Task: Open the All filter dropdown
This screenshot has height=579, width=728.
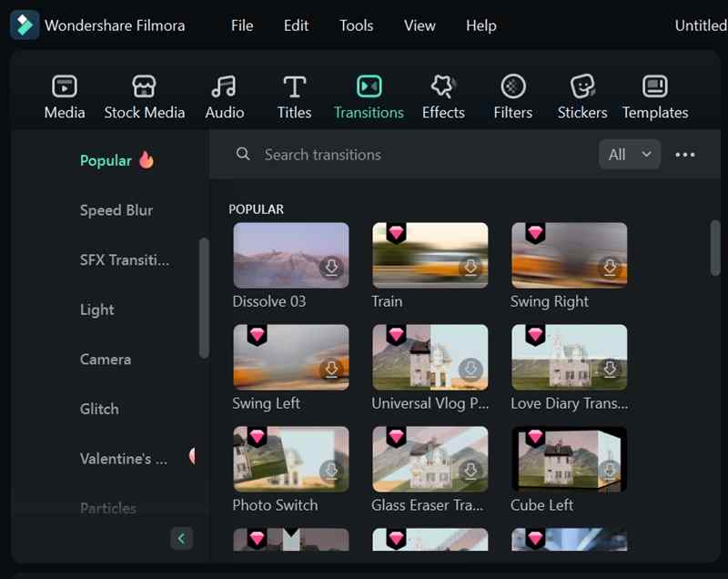Action: point(630,154)
